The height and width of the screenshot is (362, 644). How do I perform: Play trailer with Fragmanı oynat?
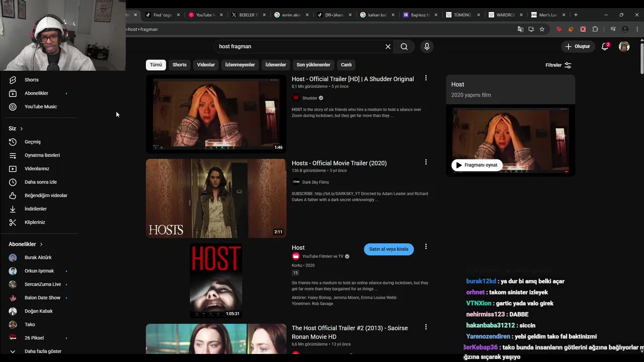[x=476, y=165]
